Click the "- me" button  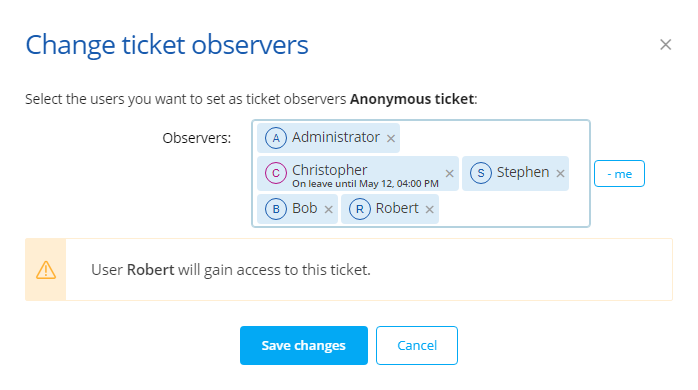point(619,174)
